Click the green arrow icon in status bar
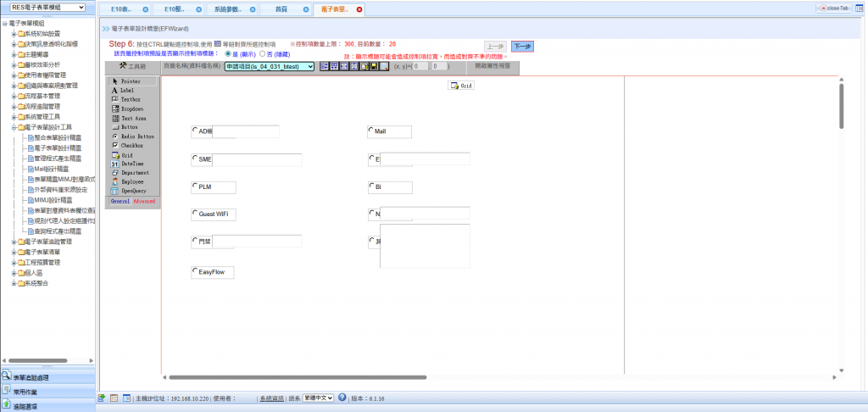 pos(102,398)
